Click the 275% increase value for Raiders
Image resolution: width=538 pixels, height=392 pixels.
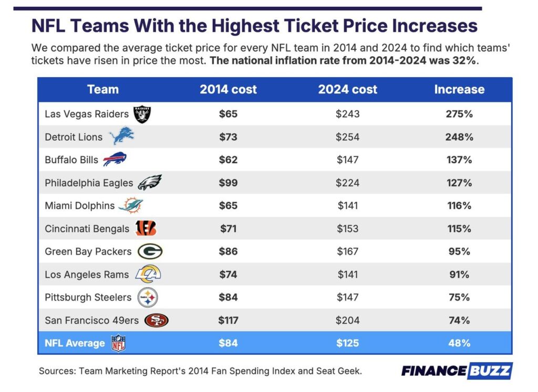pyautogui.click(x=459, y=114)
